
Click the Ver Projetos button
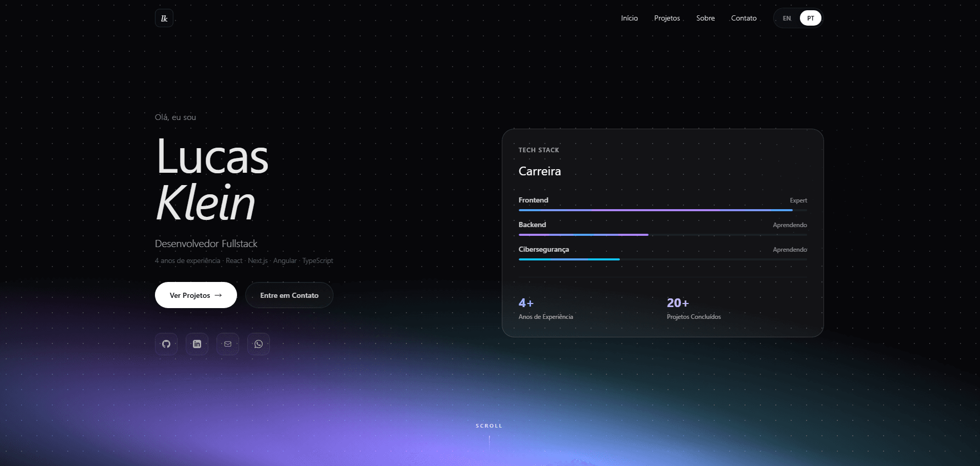click(196, 295)
